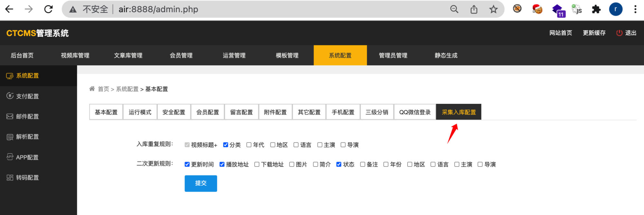This screenshot has height=215, width=644.
Task: Uncheck 分类 in 入库重复规则
Action: click(225, 145)
